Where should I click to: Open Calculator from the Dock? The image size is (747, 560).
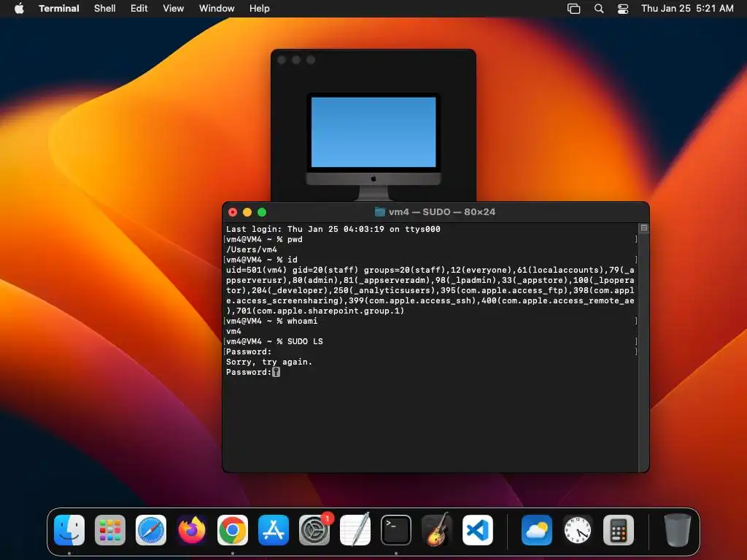pyautogui.click(x=619, y=530)
